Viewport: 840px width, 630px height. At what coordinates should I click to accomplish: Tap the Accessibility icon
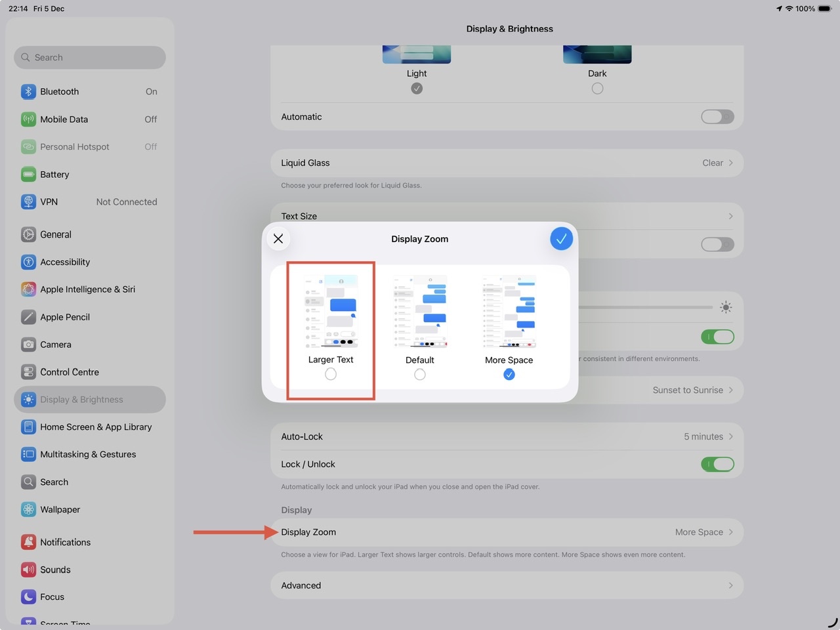28,262
